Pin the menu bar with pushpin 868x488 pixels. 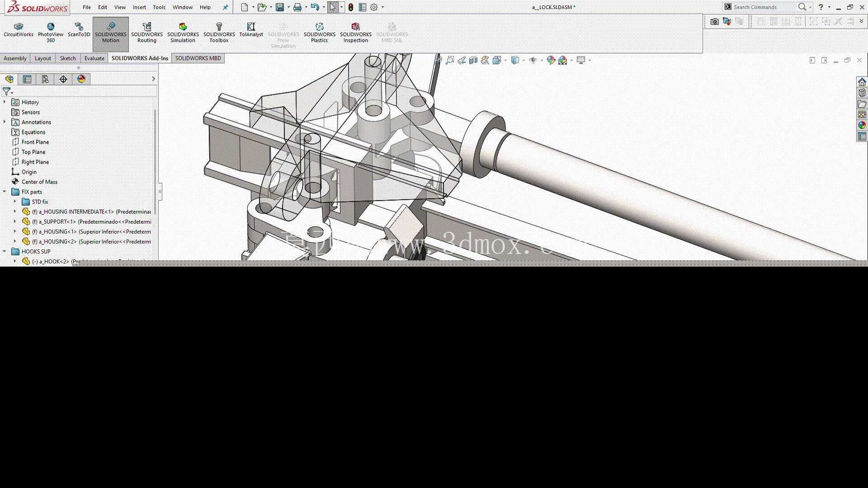[226, 7]
